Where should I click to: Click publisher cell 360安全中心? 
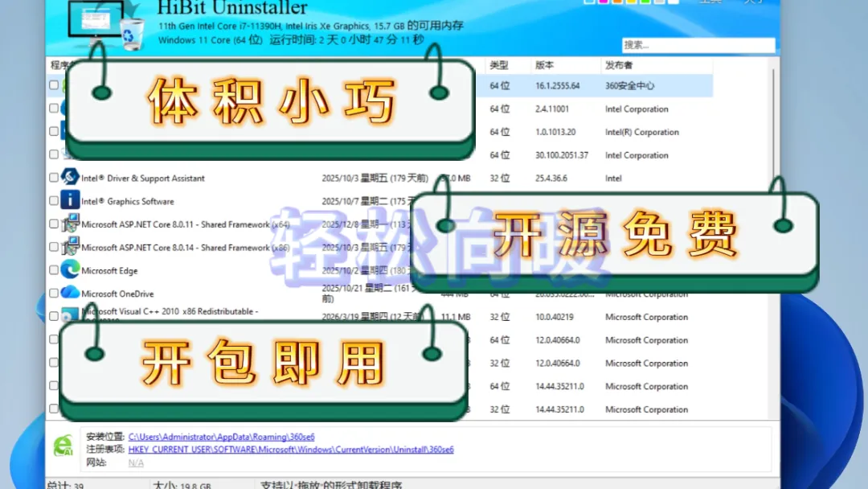(x=629, y=86)
